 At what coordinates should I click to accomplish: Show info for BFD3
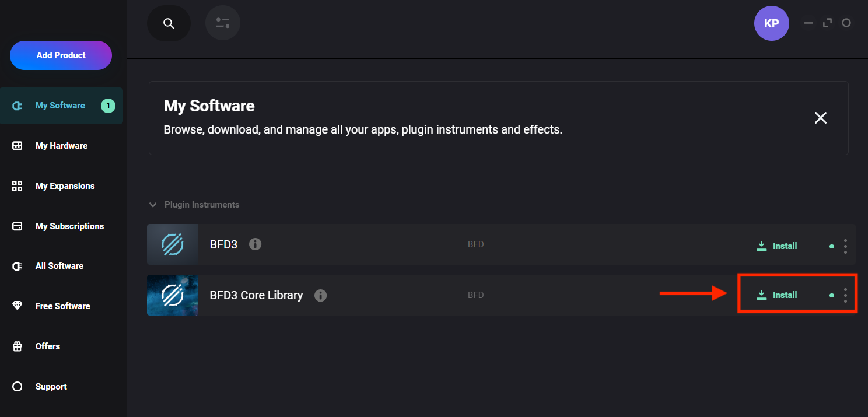pyautogui.click(x=255, y=244)
